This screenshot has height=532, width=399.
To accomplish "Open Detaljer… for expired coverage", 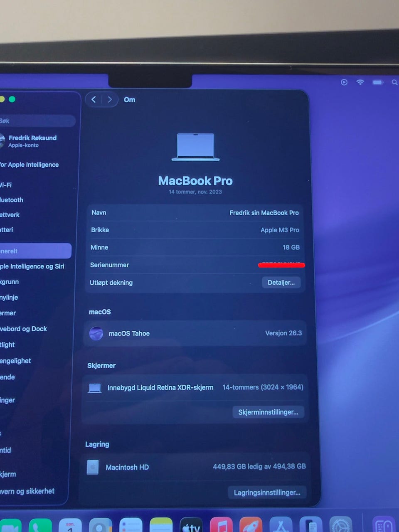I will point(281,283).
